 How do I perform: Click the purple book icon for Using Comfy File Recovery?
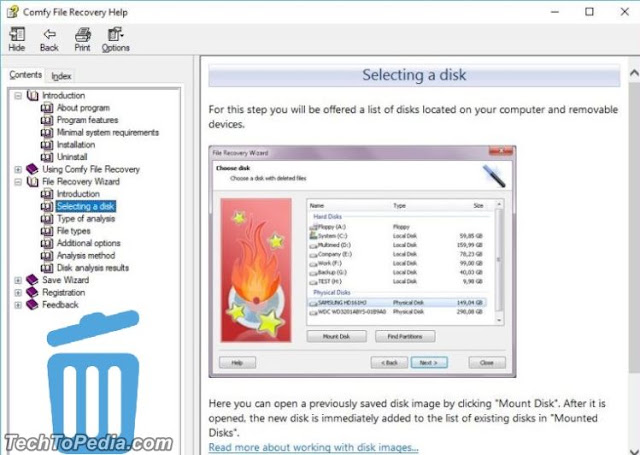pyautogui.click(x=32, y=169)
